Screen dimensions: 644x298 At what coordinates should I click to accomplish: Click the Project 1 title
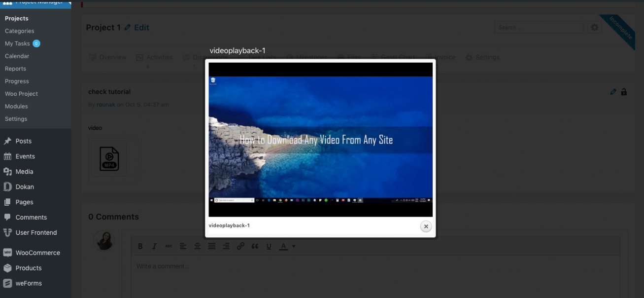tap(103, 28)
